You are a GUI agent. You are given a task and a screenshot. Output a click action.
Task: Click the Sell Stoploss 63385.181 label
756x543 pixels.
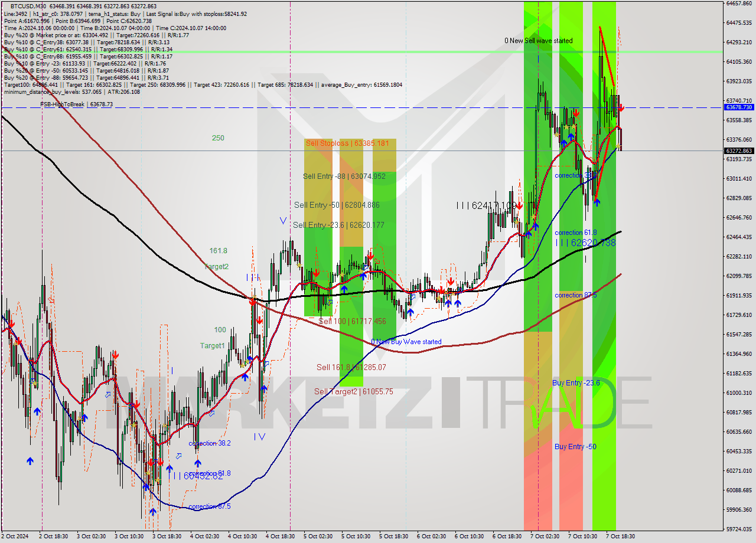(347, 143)
